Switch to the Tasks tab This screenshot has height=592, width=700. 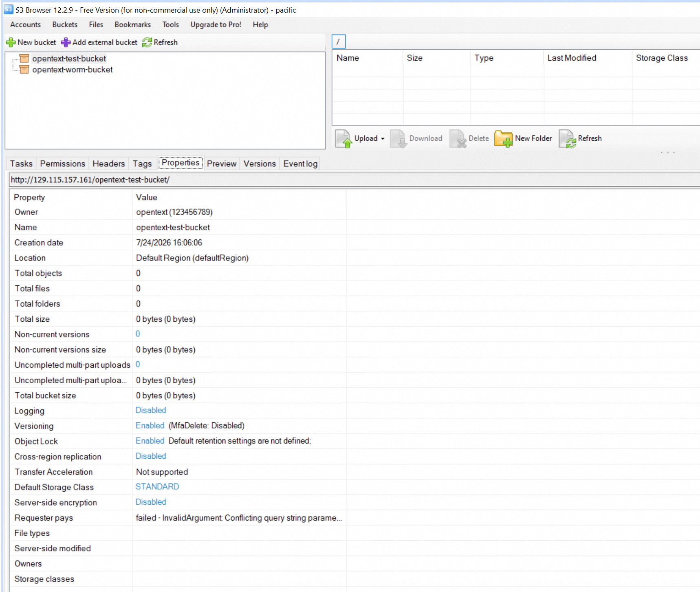(21, 163)
